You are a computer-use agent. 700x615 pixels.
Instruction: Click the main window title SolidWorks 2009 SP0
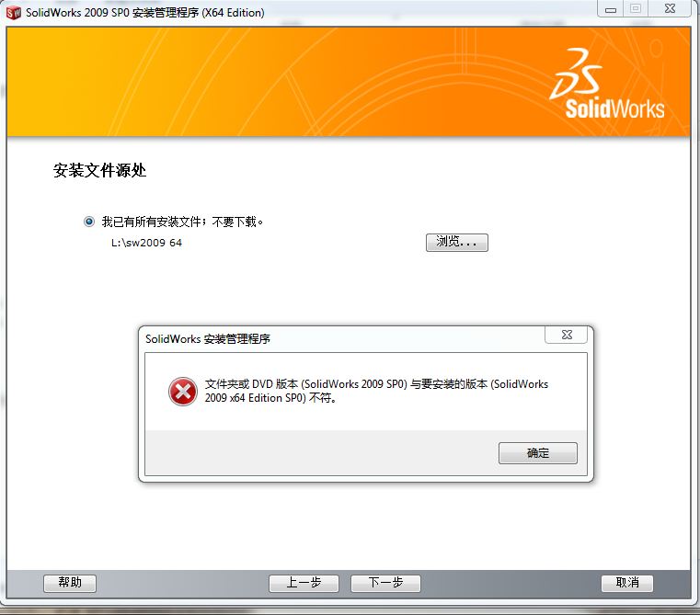click(x=145, y=13)
